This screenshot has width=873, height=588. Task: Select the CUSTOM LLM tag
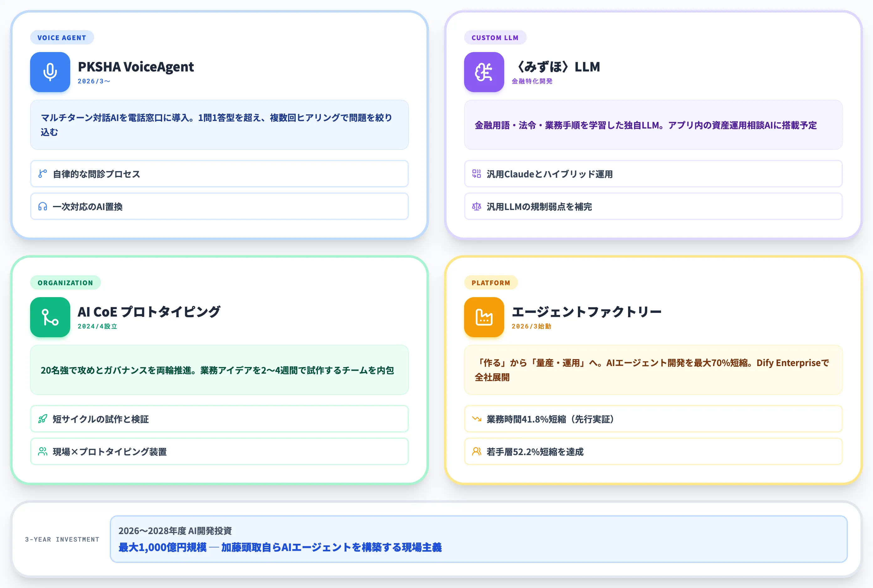point(495,38)
